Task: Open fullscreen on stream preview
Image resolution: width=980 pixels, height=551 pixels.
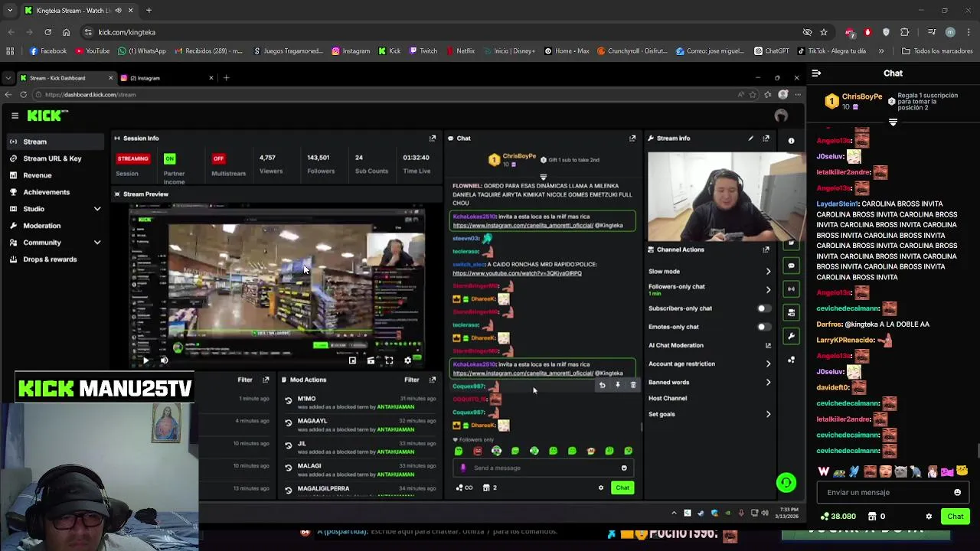Action: point(389,360)
